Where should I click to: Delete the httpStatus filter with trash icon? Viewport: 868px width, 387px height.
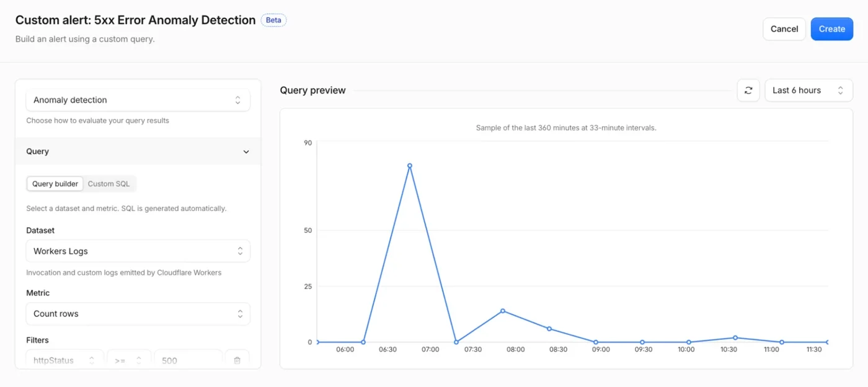237,360
